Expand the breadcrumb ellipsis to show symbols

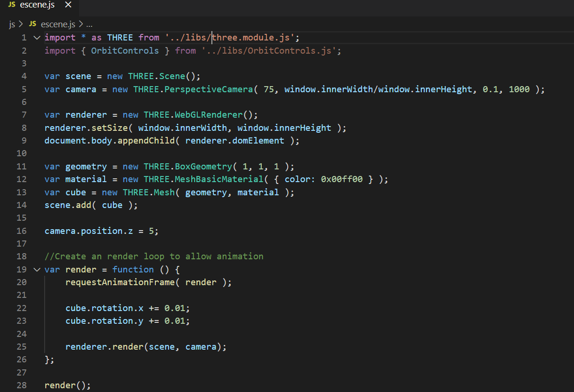[89, 24]
